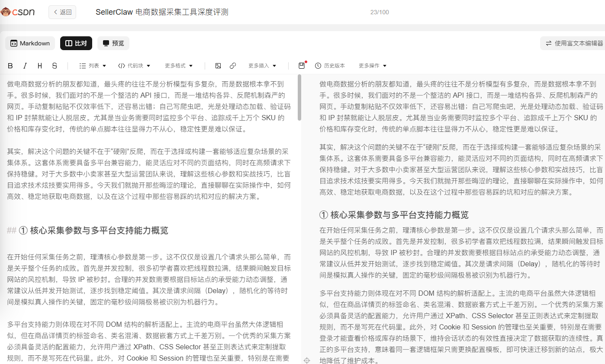Click the preview paragraph starting 多平台支持能力则体现在
605x364 pixels.
coord(461,326)
